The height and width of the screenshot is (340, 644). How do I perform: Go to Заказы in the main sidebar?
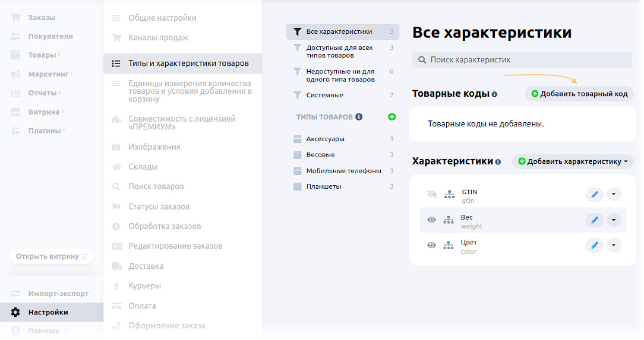[x=42, y=18]
